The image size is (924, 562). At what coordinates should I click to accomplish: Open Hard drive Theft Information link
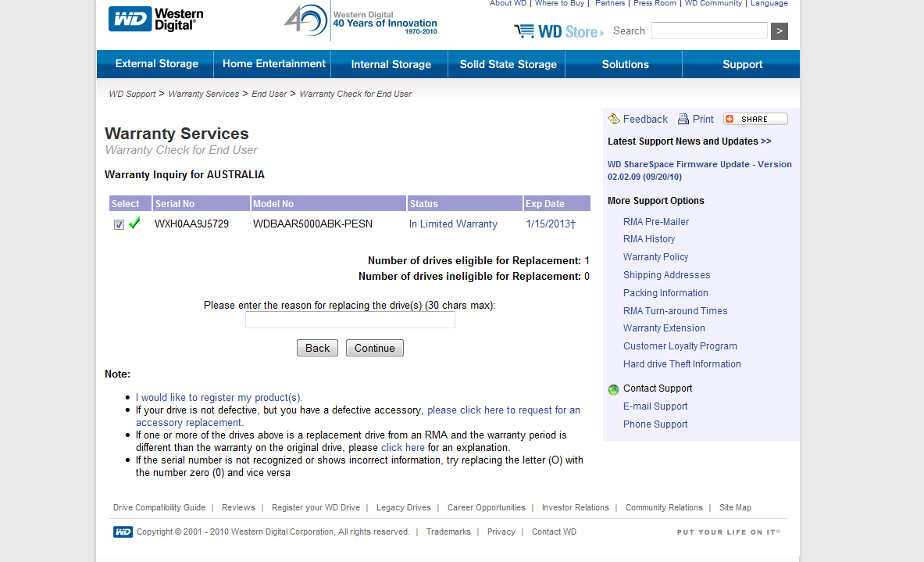tap(682, 364)
